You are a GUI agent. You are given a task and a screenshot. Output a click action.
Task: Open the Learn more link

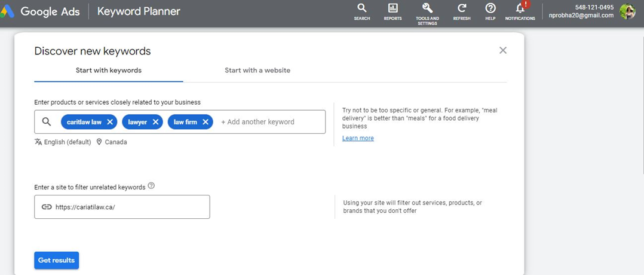358,138
